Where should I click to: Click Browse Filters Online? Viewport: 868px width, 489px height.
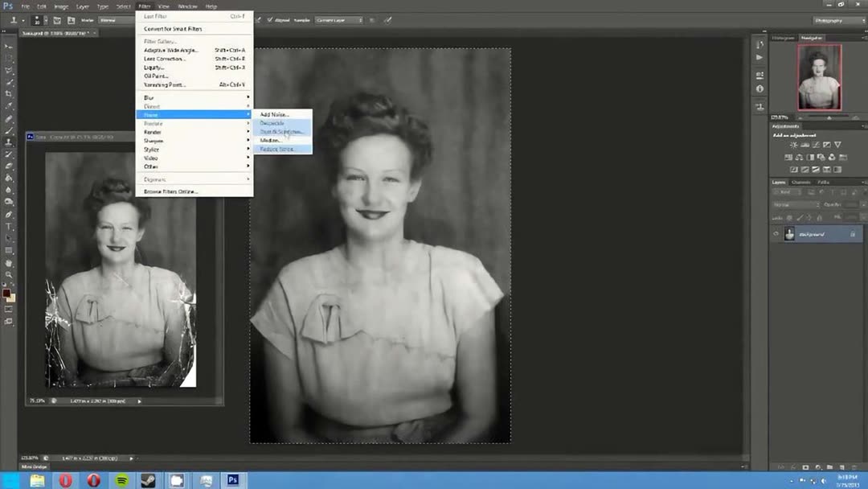[x=170, y=191]
